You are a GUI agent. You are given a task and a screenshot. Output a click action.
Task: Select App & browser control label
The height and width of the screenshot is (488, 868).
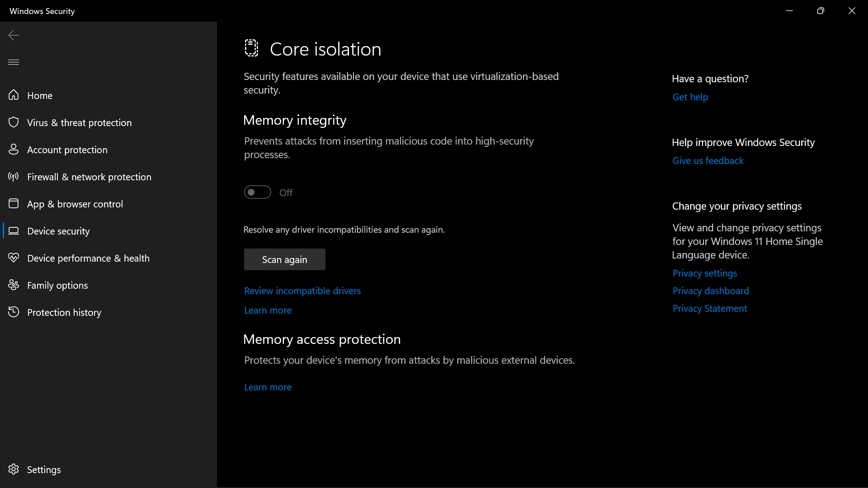(75, 204)
